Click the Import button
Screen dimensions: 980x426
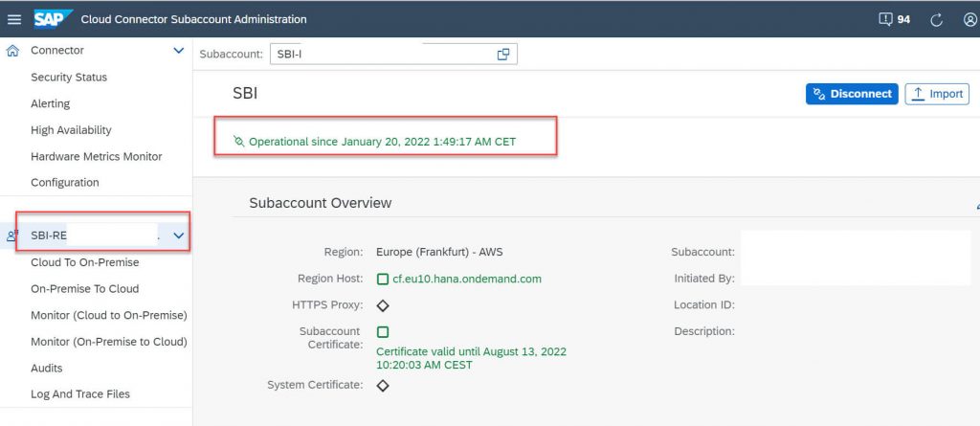937,94
